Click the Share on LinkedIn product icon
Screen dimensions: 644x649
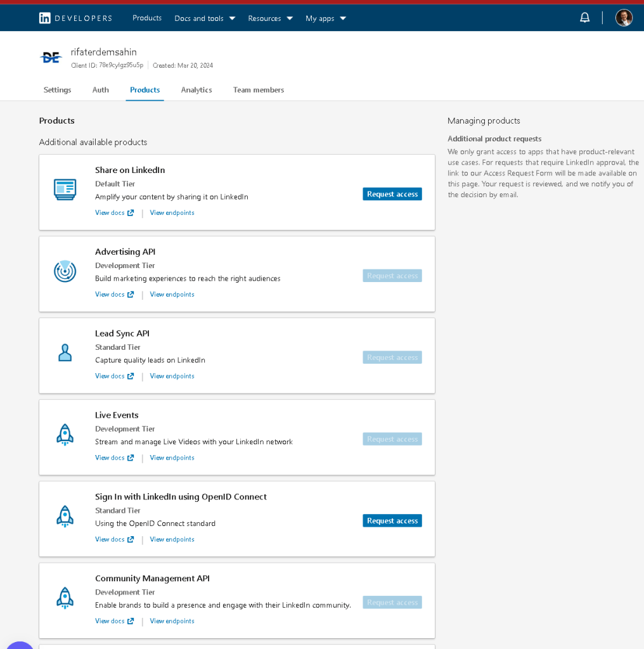pyautogui.click(x=65, y=190)
